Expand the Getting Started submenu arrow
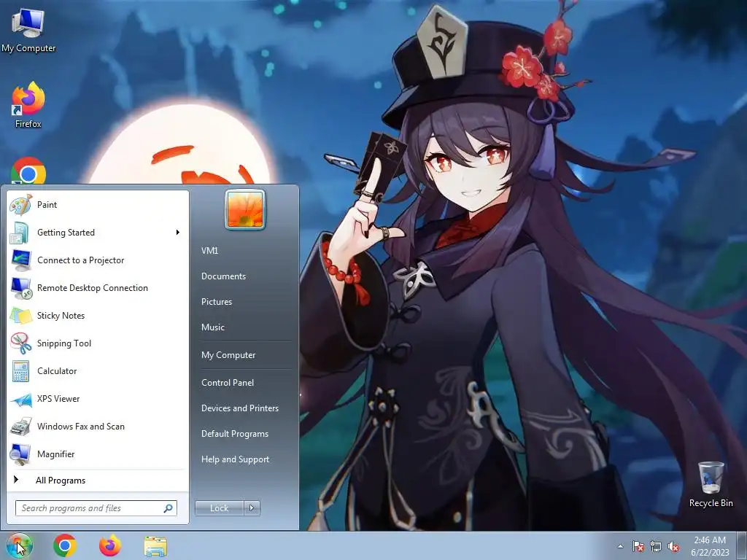This screenshot has width=747, height=560. (178, 233)
